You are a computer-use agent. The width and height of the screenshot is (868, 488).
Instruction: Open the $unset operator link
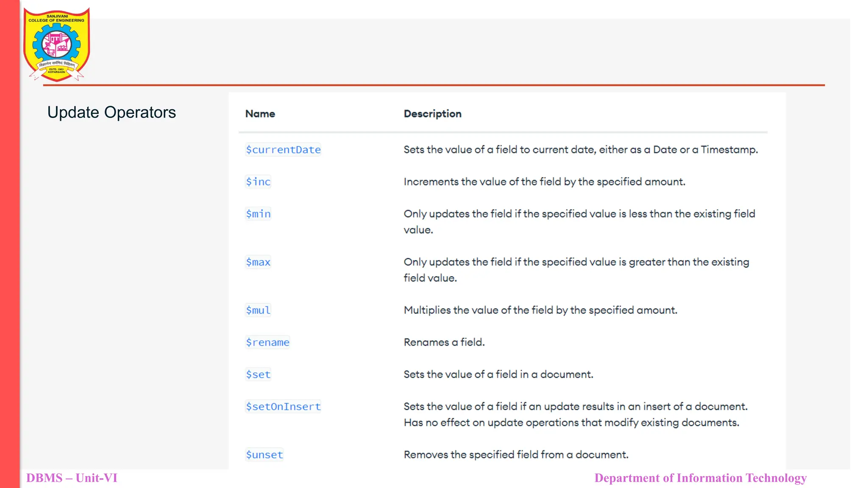click(x=264, y=455)
